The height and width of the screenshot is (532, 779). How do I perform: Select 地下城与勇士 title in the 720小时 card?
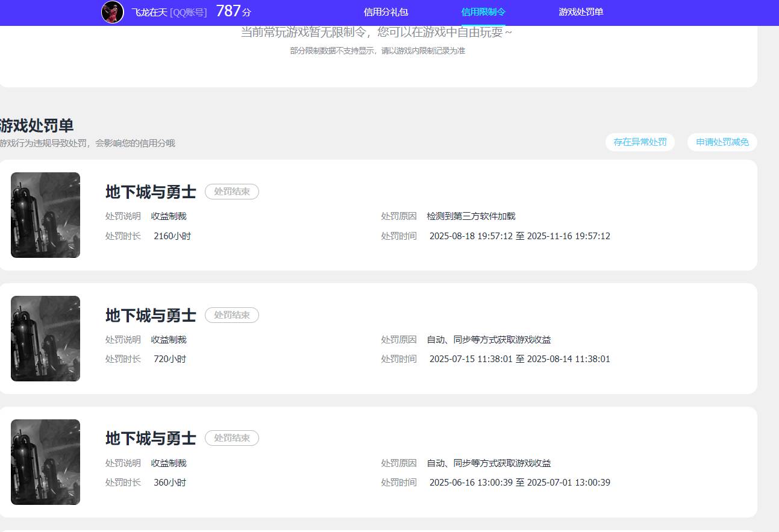[151, 316]
